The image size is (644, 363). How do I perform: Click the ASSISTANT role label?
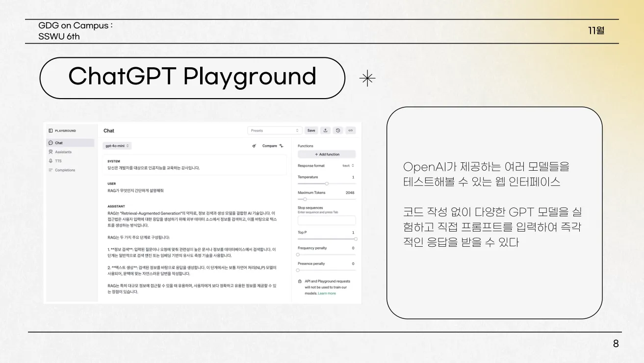click(116, 207)
